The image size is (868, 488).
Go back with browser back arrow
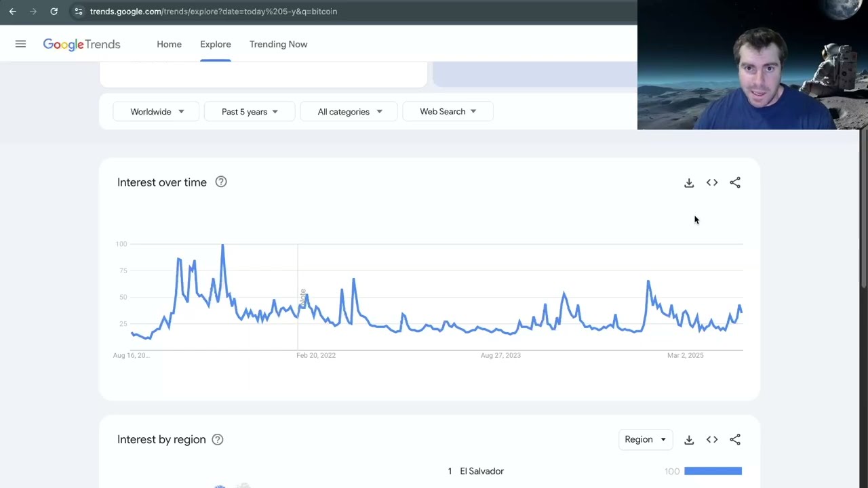(x=12, y=12)
